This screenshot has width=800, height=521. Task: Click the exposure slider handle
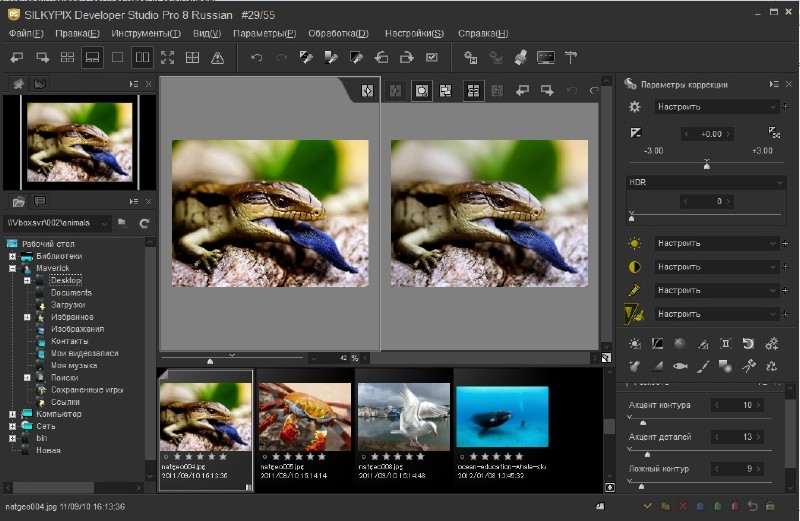pos(707,164)
